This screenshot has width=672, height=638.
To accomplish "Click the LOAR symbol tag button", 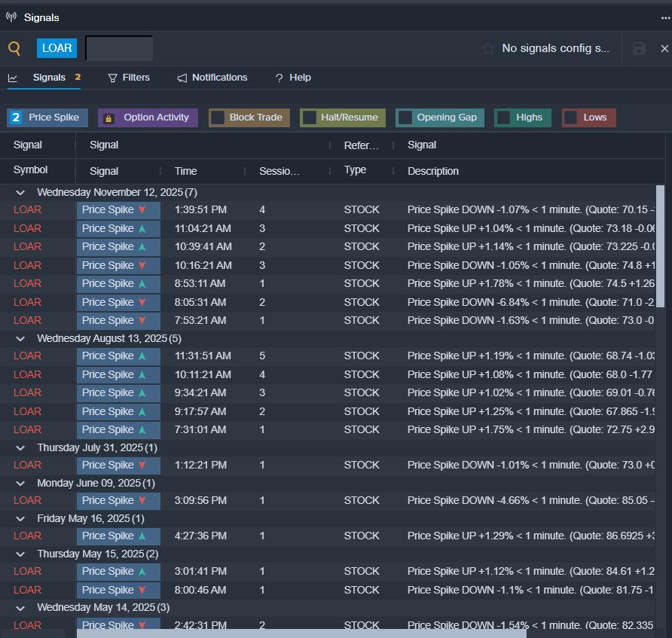I will [57, 48].
